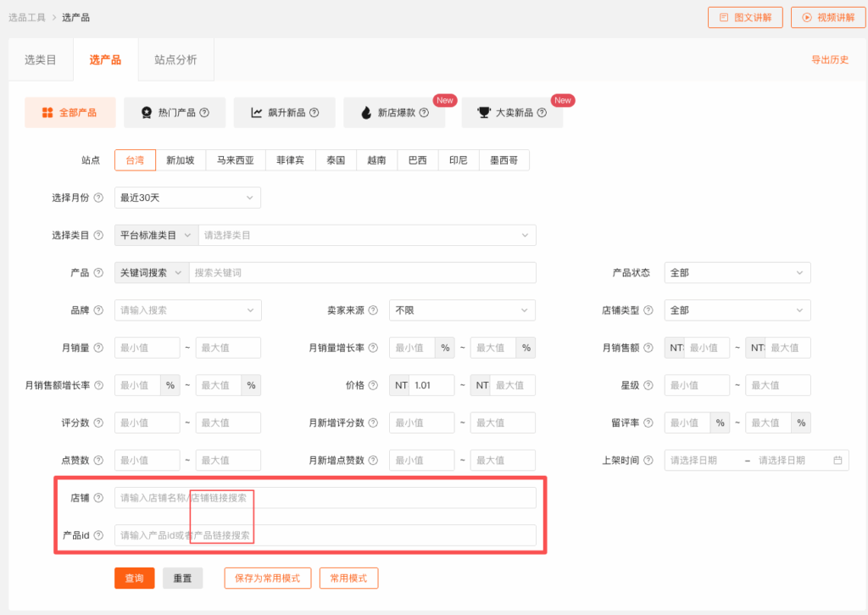
Task: Open 导出历史 link
Action: (x=829, y=60)
